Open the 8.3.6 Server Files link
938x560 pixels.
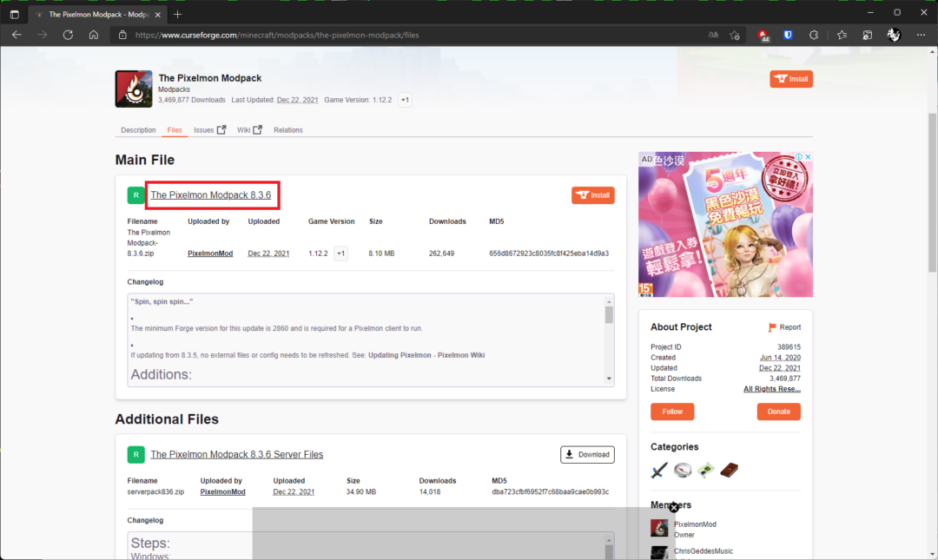pyautogui.click(x=236, y=454)
